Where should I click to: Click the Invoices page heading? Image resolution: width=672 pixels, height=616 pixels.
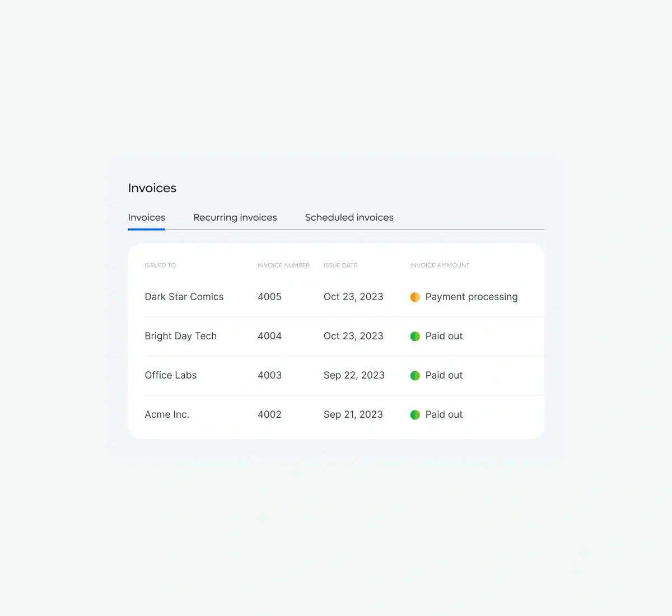[x=152, y=188]
